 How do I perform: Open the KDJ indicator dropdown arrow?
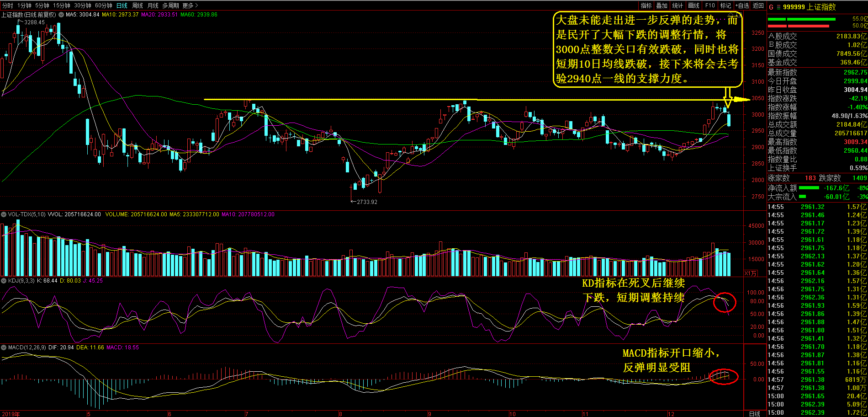(x=4, y=281)
